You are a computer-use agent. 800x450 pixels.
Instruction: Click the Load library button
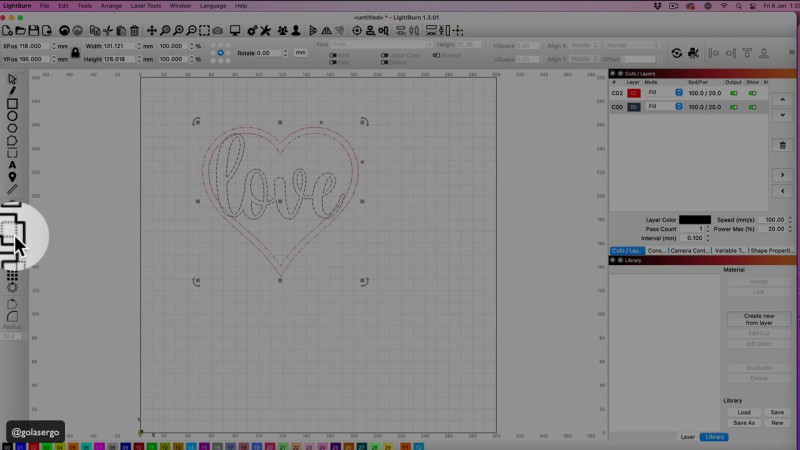pyautogui.click(x=744, y=412)
